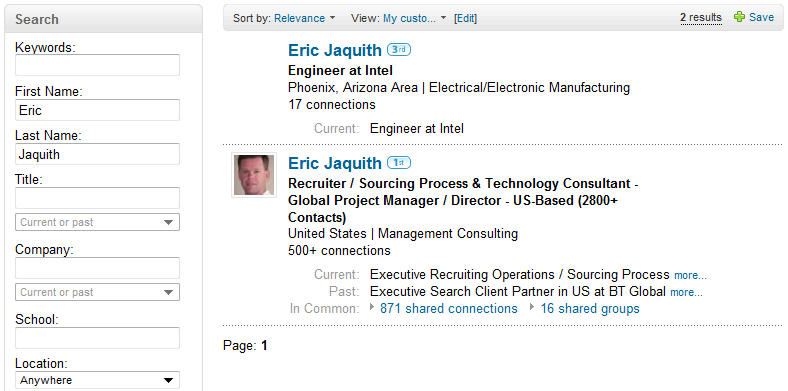Open Eric Jaquith Engineer at Intel profile
788x391 pixels.
point(335,50)
